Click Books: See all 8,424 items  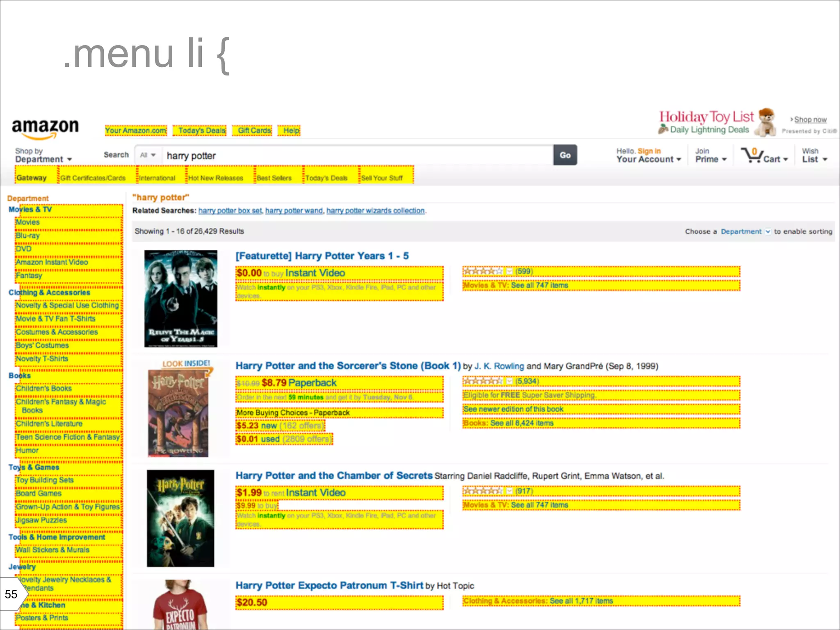(508, 423)
